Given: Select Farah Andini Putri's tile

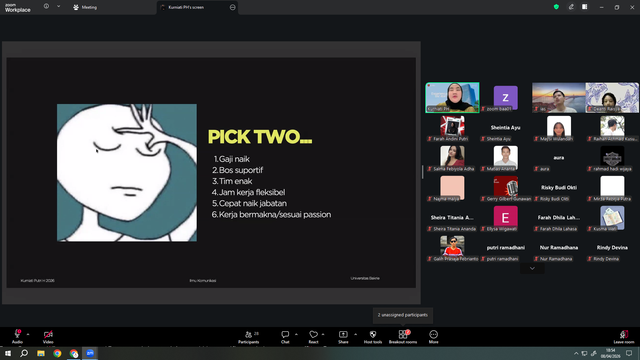Looking at the screenshot, I should [452, 128].
